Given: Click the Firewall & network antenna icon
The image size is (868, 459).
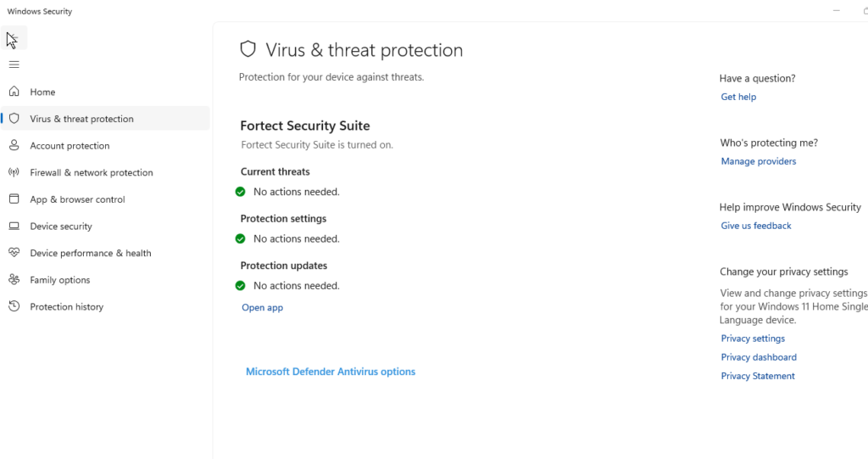Looking at the screenshot, I should pyautogui.click(x=14, y=172).
